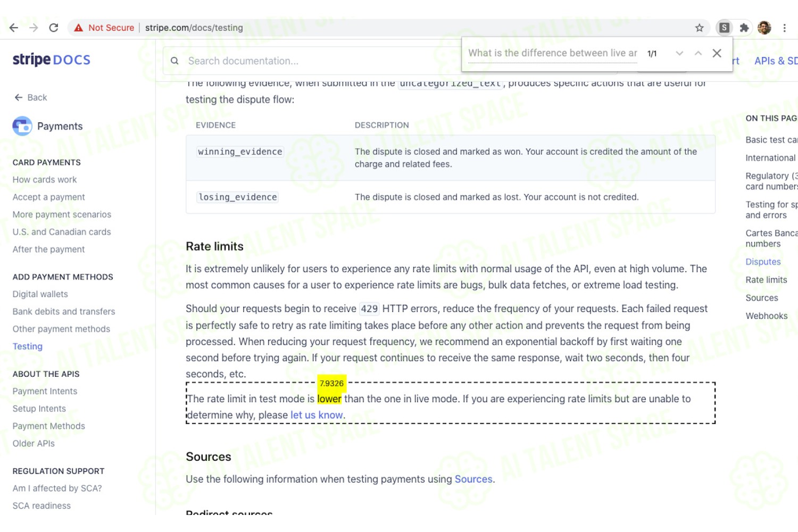Jump to Testing for specific errors

(x=771, y=210)
